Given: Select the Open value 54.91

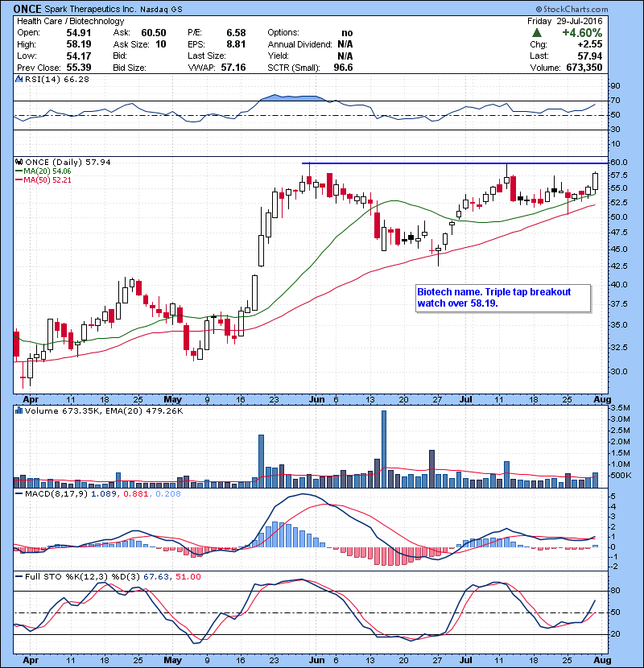Looking at the screenshot, I should point(78,33).
